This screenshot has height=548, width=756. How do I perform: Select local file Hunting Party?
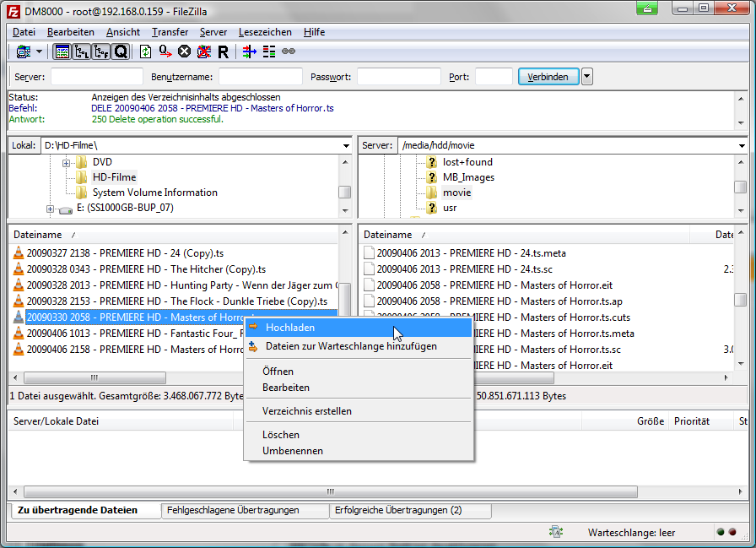tap(176, 285)
